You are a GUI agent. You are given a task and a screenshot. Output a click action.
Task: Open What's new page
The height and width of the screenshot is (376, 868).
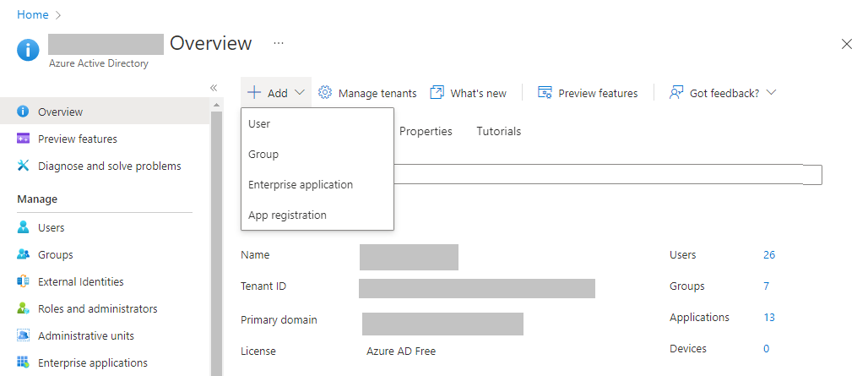coord(469,93)
